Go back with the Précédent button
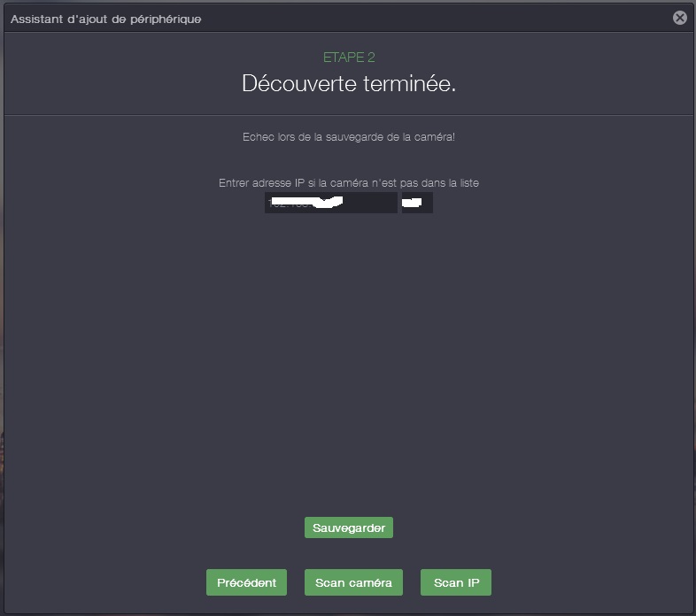696x616 pixels. (246, 582)
